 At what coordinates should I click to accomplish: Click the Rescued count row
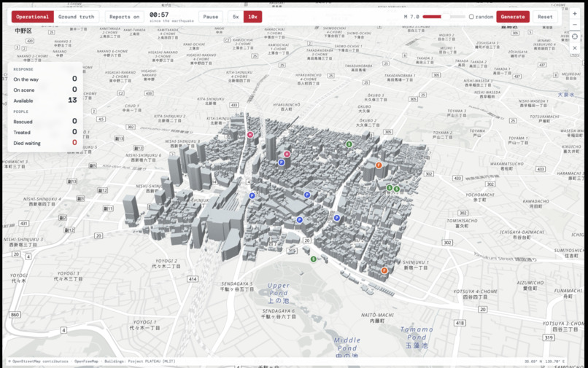45,122
